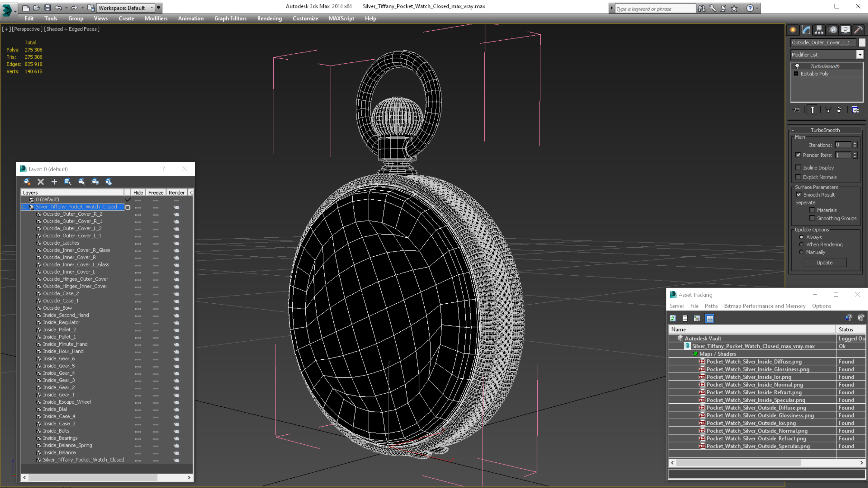Click the Undo arrow icon
This screenshot has height=488, width=868.
59,8
